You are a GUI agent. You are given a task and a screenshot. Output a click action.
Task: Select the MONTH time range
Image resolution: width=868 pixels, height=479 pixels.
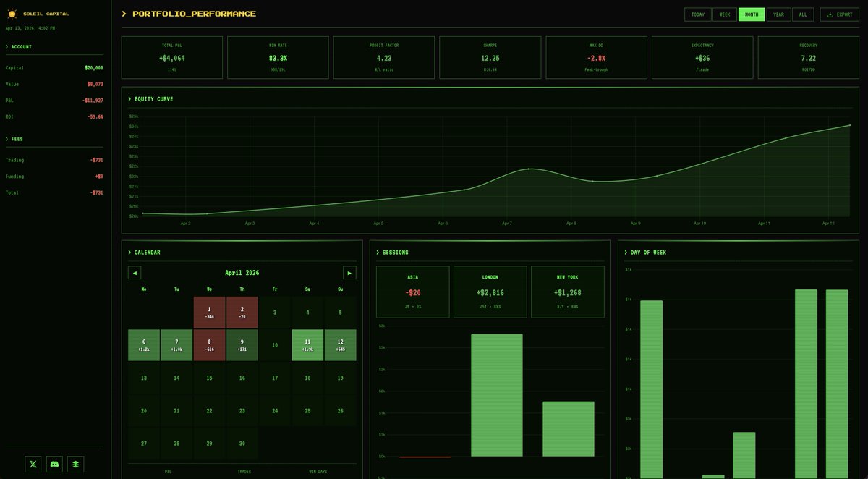pyautogui.click(x=752, y=14)
